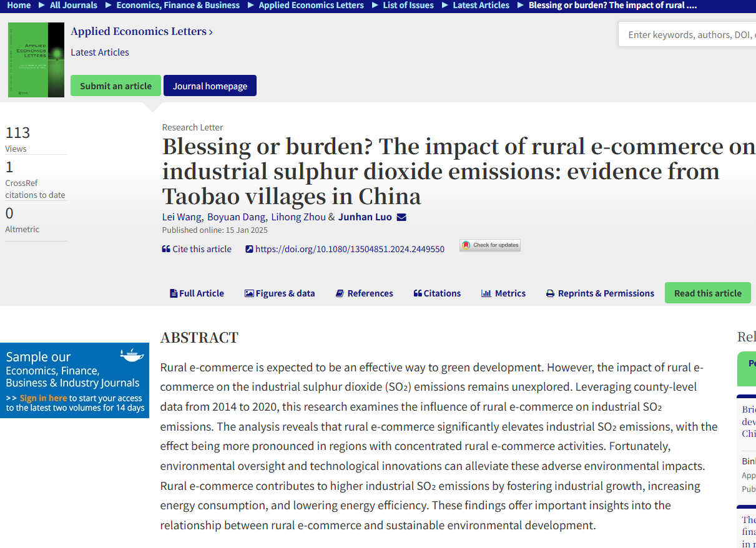Viewport: 756px width, 548px height.
Task: Open the article DOI link
Action: coord(345,249)
